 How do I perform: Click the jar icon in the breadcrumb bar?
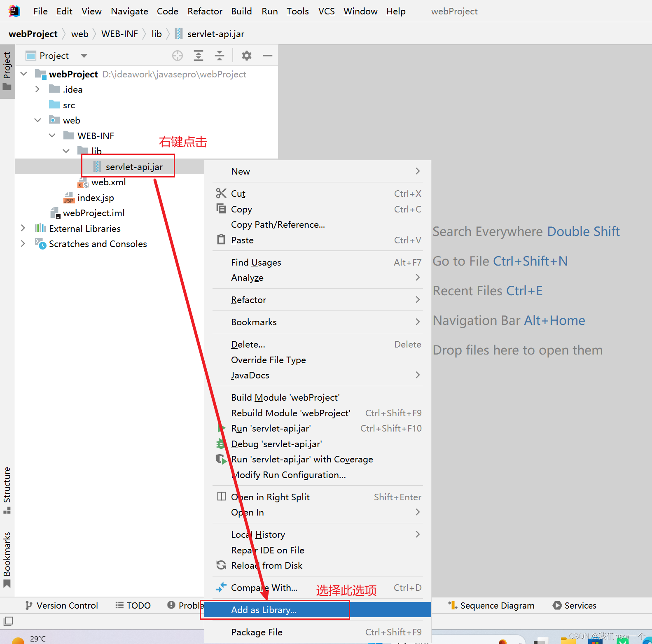point(179,33)
